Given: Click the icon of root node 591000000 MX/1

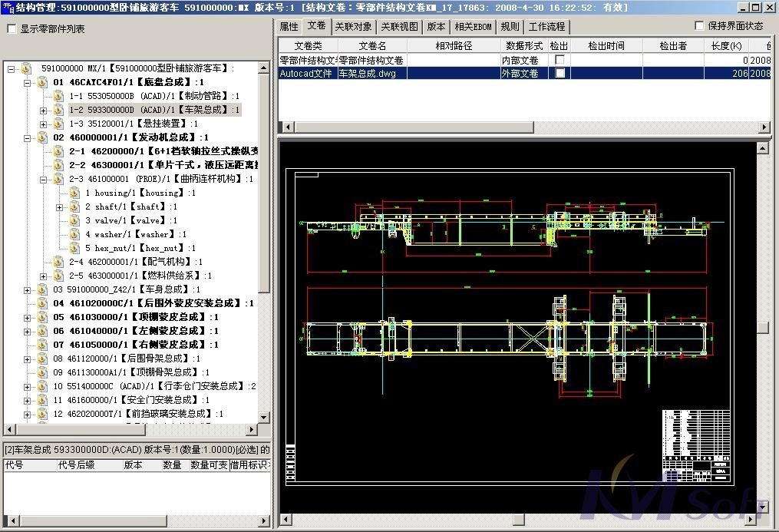Looking at the screenshot, I should point(27,68).
